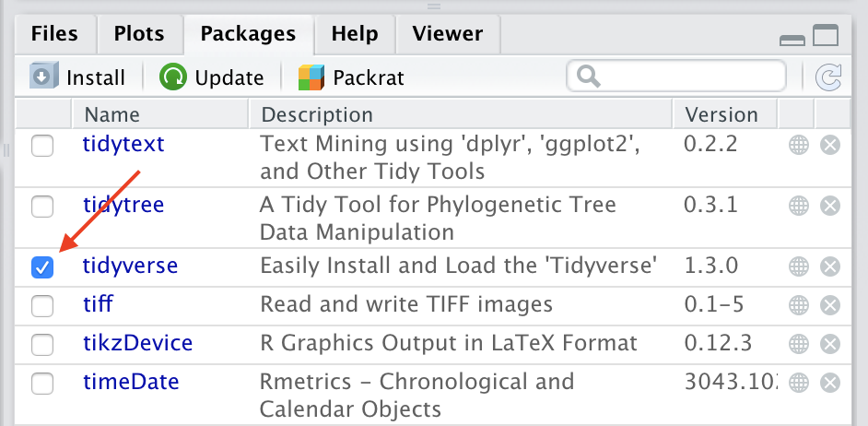868x426 pixels.
Task: Load the tiff package via checkbox
Action: 42,305
